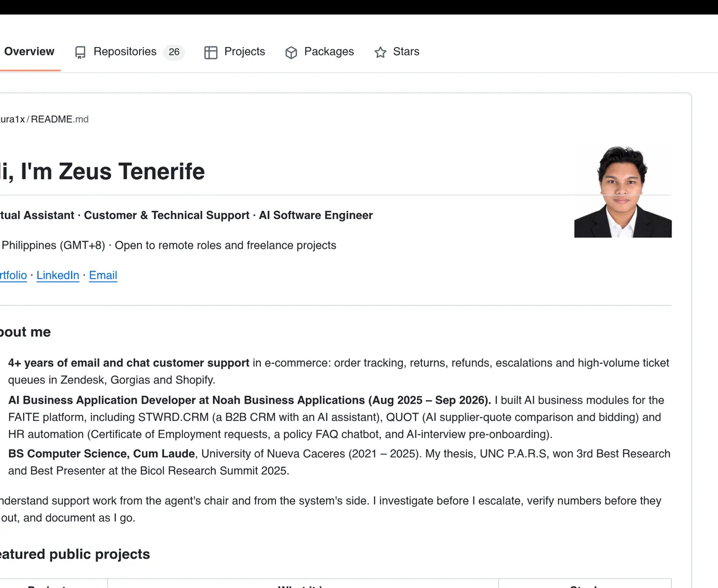Click the Stars star icon
This screenshot has width=718, height=588.
[380, 52]
